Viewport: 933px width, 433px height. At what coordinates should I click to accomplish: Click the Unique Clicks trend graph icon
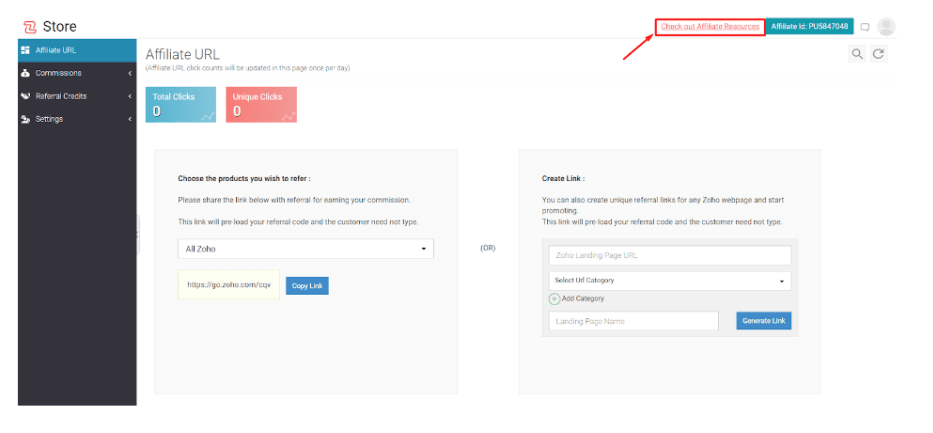tap(289, 117)
